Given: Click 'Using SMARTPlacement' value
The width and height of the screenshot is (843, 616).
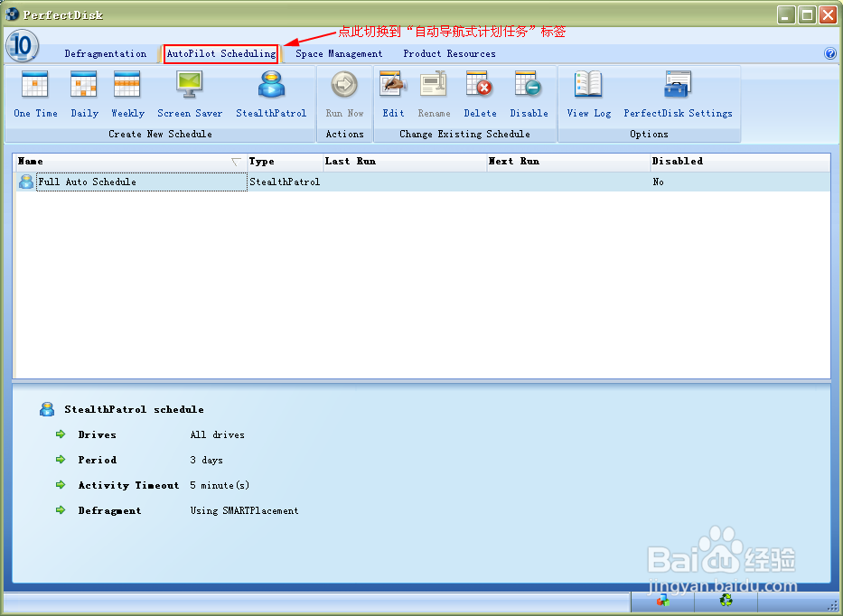Looking at the screenshot, I should point(244,510).
